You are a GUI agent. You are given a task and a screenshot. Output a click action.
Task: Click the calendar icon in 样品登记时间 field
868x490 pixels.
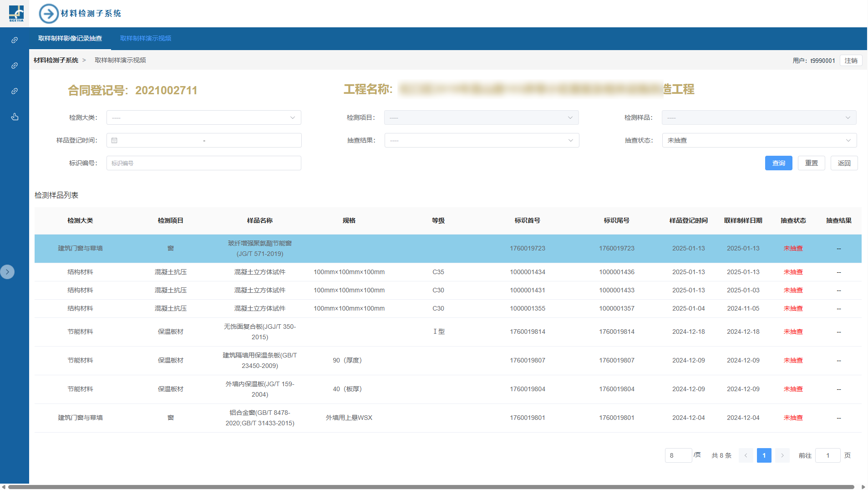click(115, 141)
